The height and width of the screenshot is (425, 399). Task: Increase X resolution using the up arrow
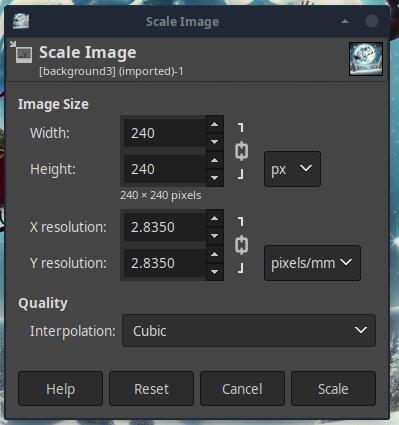click(215, 218)
